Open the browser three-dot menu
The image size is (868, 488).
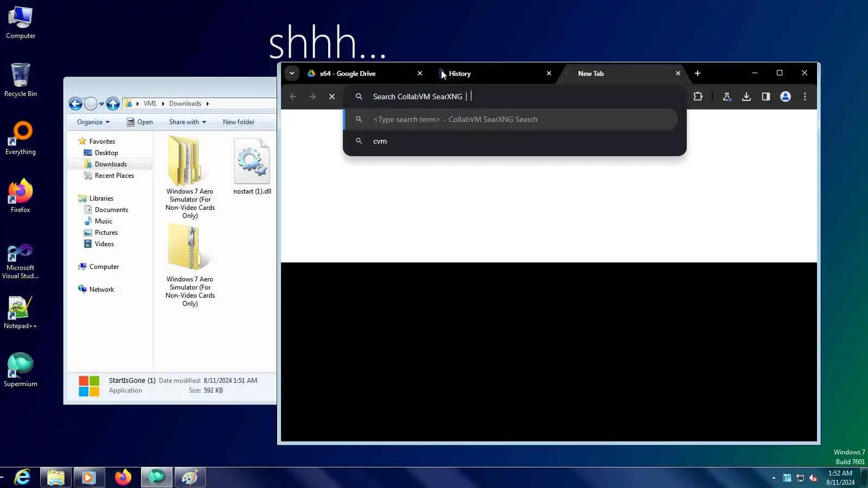[805, 97]
